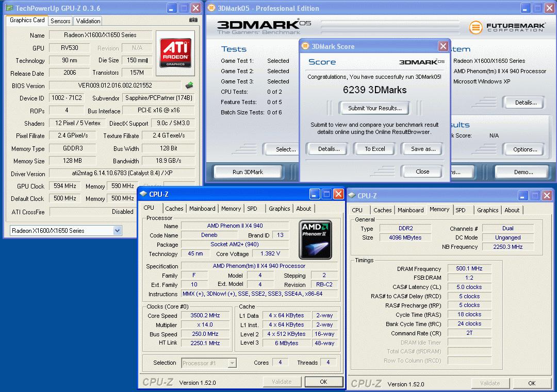
Task: Open the Graphics tab in left CPU-Z
Action: [x=279, y=209]
